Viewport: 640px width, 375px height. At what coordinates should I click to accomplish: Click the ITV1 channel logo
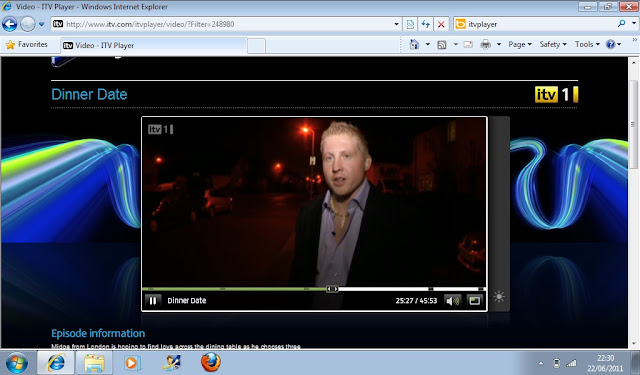[556, 95]
